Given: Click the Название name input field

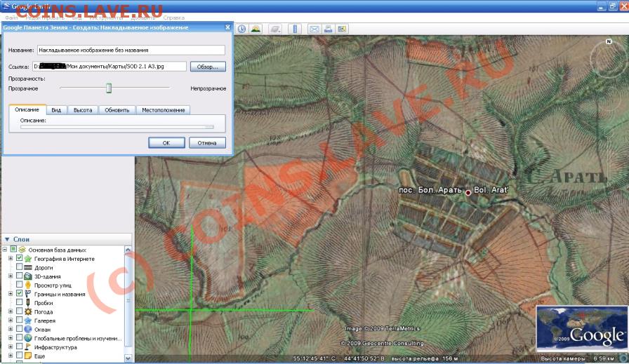Looking at the screenshot, I should pos(131,50).
